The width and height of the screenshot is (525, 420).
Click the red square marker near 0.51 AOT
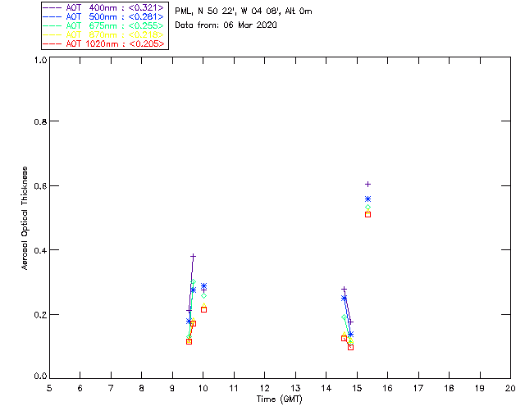pyautogui.click(x=368, y=215)
